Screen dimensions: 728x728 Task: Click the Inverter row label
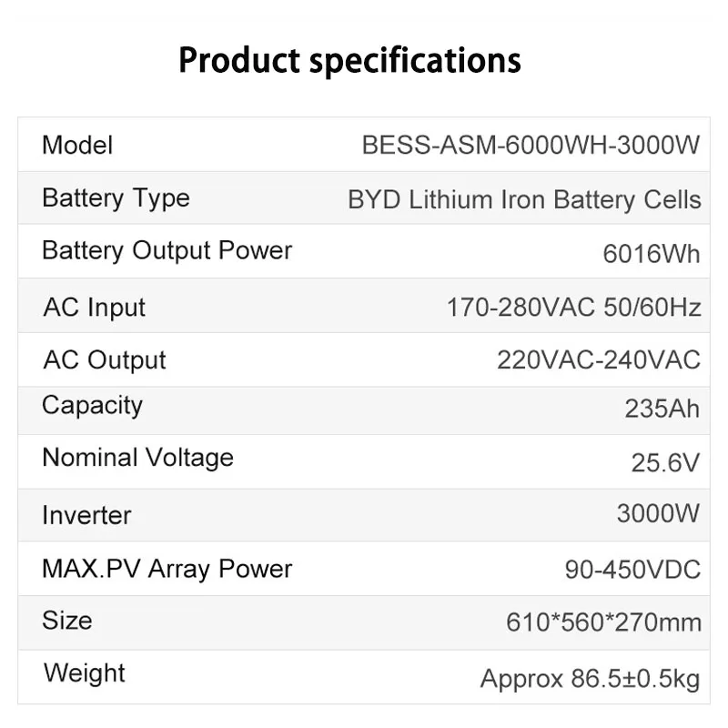pos(86,515)
